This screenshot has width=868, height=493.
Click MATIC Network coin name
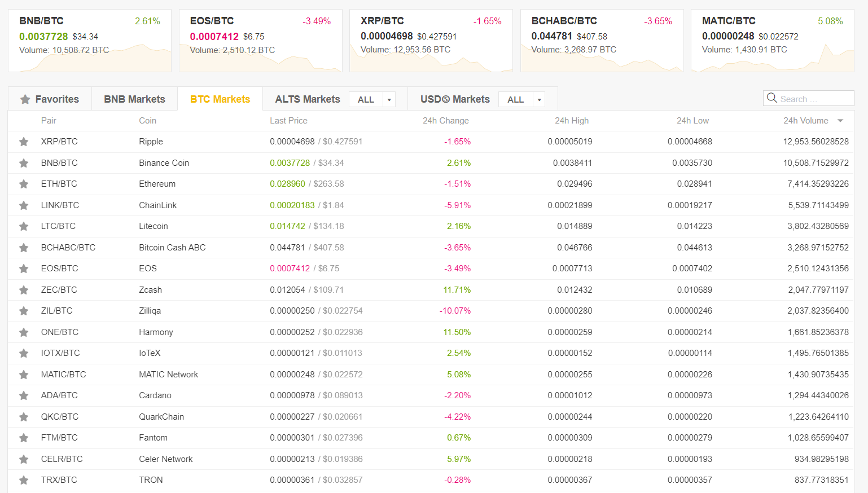(169, 375)
